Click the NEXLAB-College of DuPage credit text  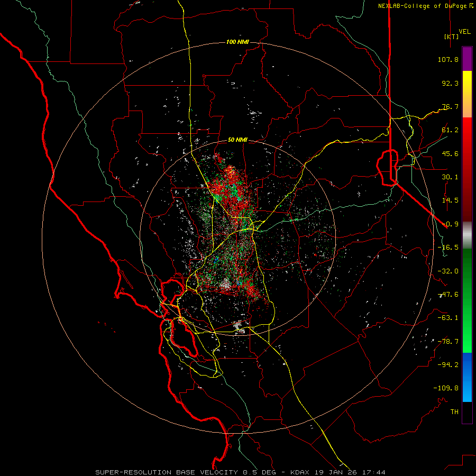[425, 6]
